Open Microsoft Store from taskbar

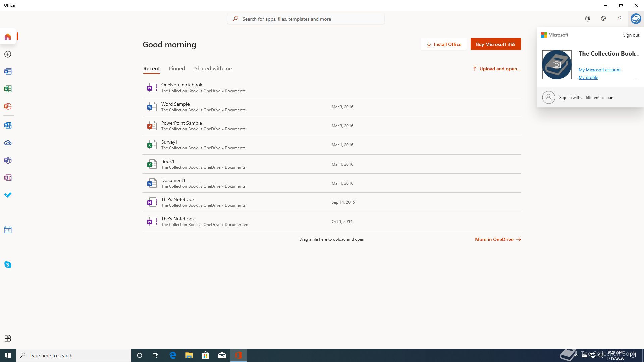click(206, 355)
